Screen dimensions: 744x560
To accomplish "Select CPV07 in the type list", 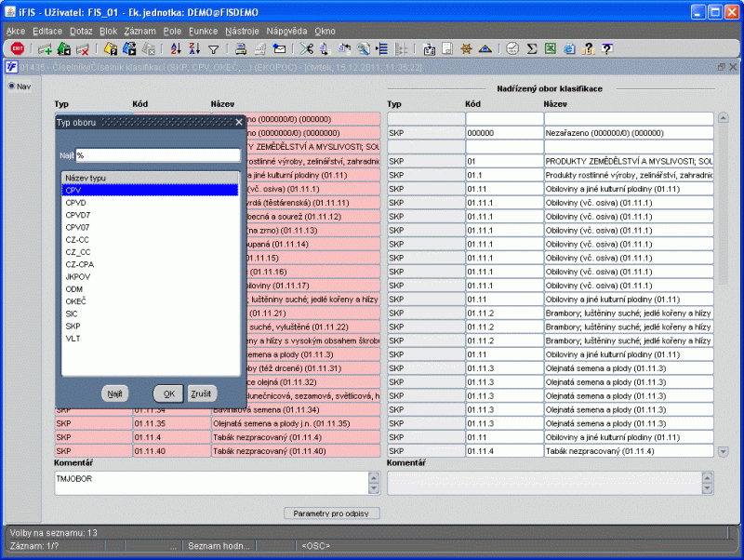I will coord(150,227).
